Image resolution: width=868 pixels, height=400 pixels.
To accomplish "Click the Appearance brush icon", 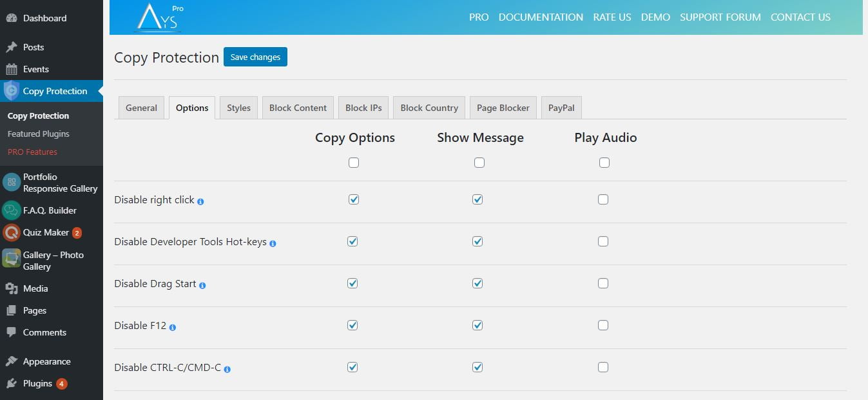I will coord(12,361).
